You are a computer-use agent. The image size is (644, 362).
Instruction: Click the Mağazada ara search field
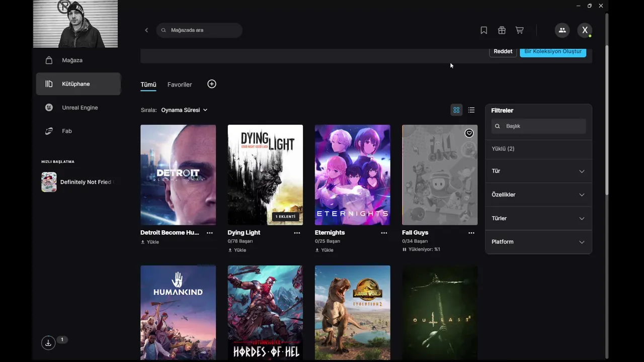[x=199, y=30]
